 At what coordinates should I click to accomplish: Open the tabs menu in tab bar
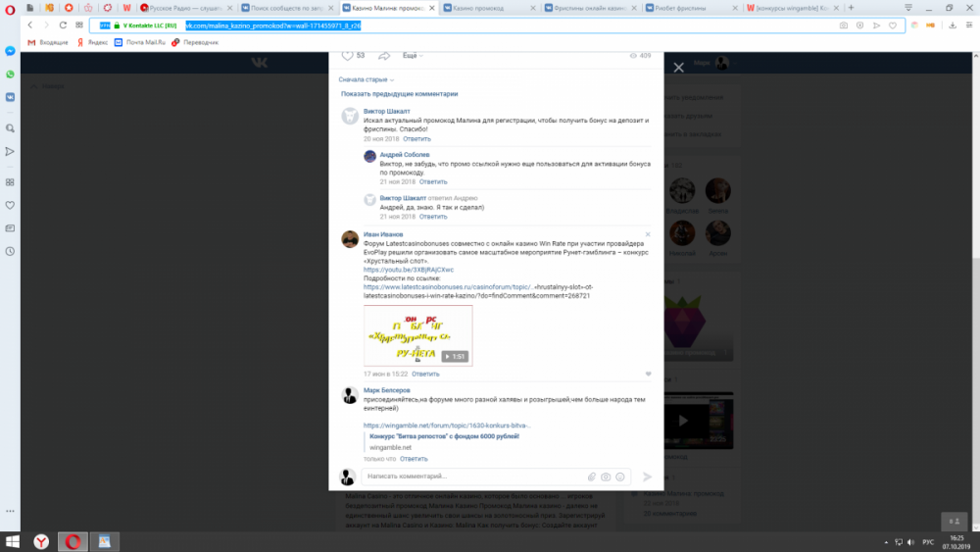pyautogui.click(x=908, y=8)
